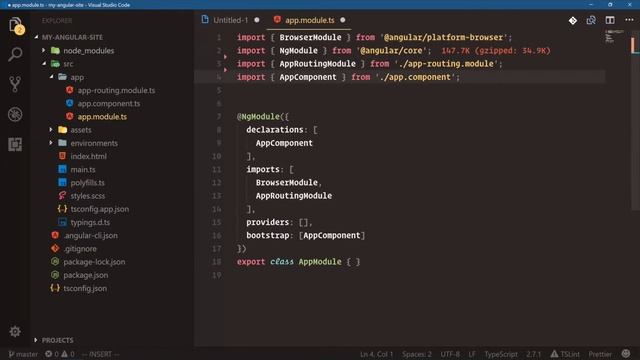Click the Angular icon of app-routing.module.ts
Viewport: 640px width, 360px height.
[x=70, y=90]
